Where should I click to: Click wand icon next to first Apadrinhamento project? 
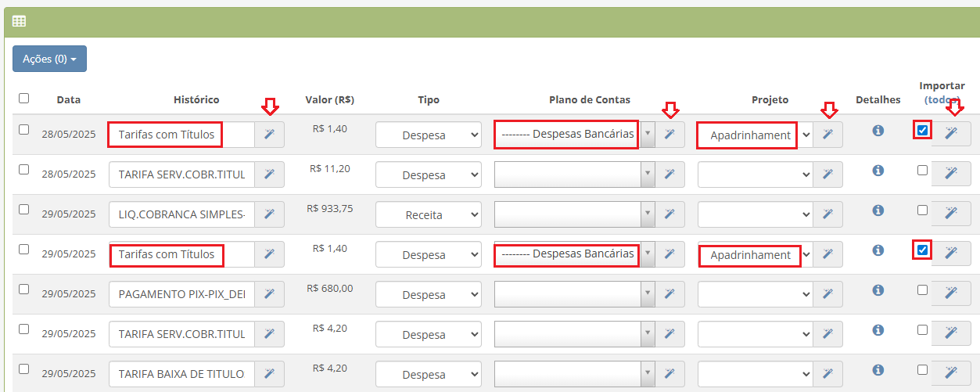pyautogui.click(x=827, y=135)
